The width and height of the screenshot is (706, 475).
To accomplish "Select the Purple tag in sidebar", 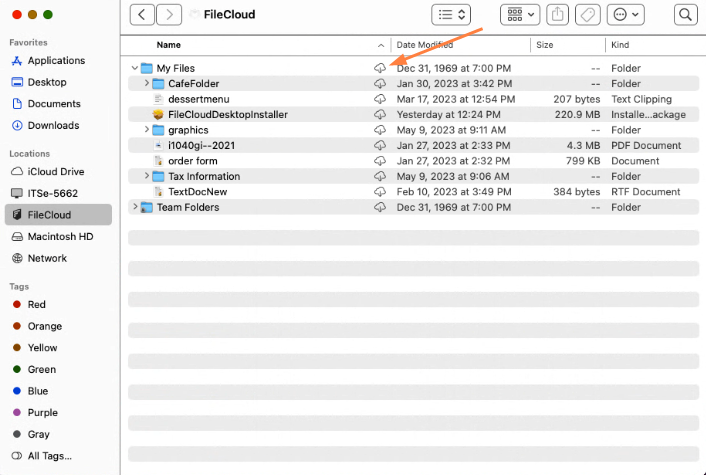I will click(x=43, y=412).
